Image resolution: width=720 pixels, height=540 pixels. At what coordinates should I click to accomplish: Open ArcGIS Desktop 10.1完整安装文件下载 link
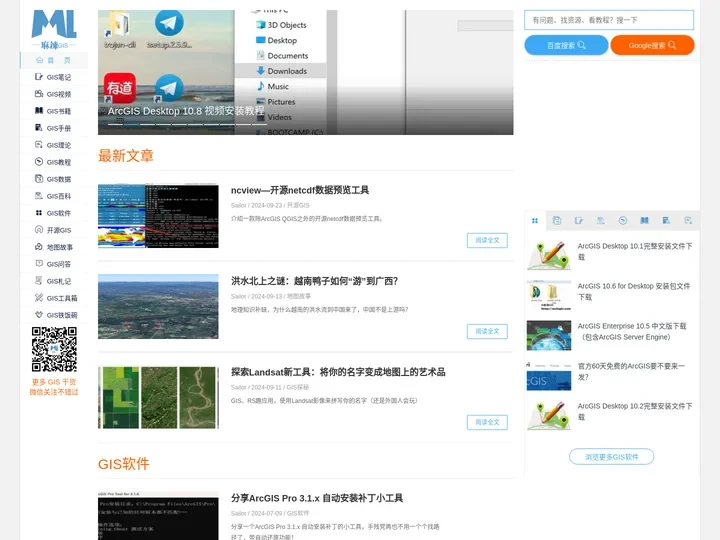pos(635,252)
